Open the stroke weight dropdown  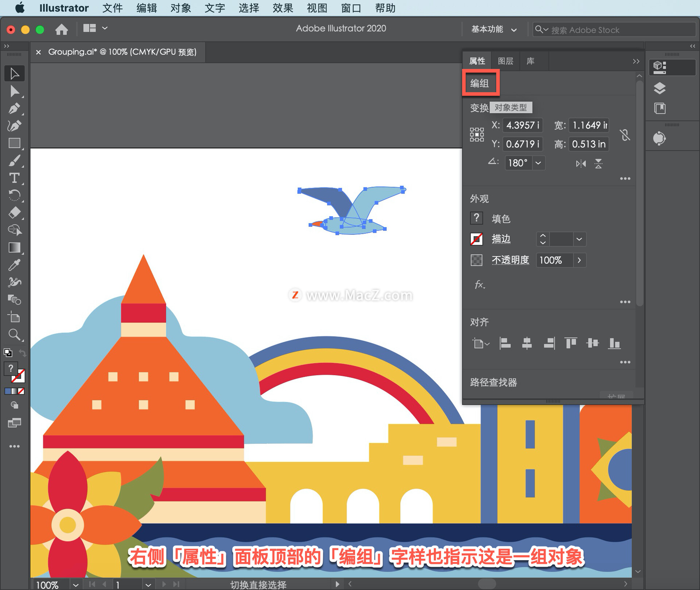tap(579, 239)
